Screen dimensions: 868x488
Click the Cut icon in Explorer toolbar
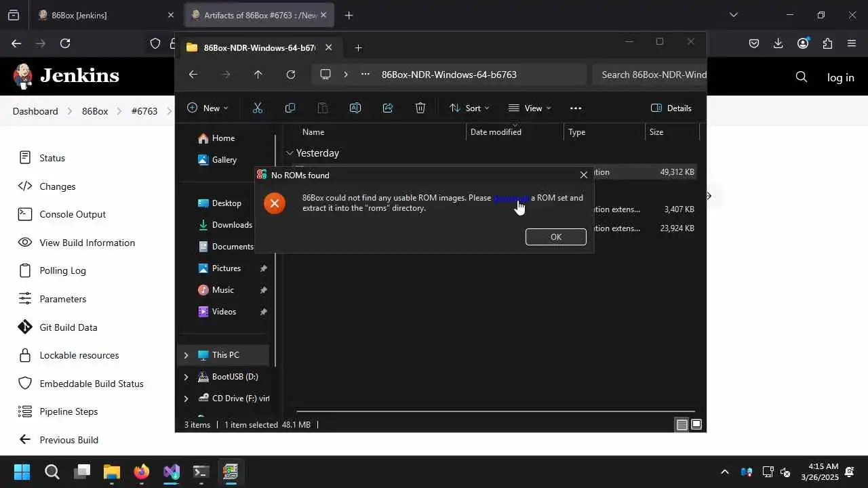258,108
